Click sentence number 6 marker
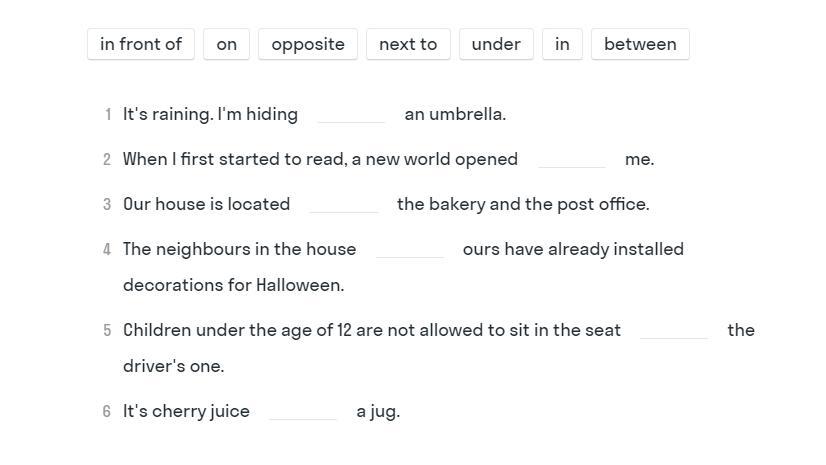This screenshot has width=826, height=465. 107,411
